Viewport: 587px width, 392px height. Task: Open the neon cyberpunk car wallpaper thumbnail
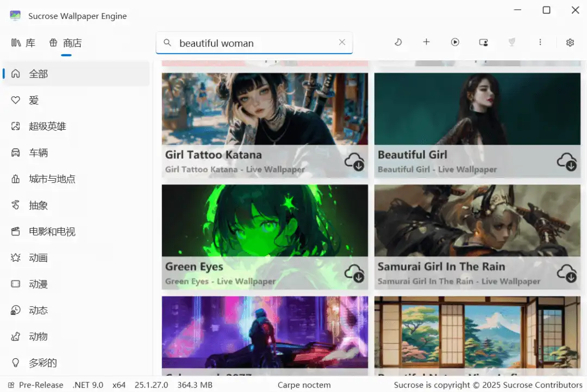point(265,332)
